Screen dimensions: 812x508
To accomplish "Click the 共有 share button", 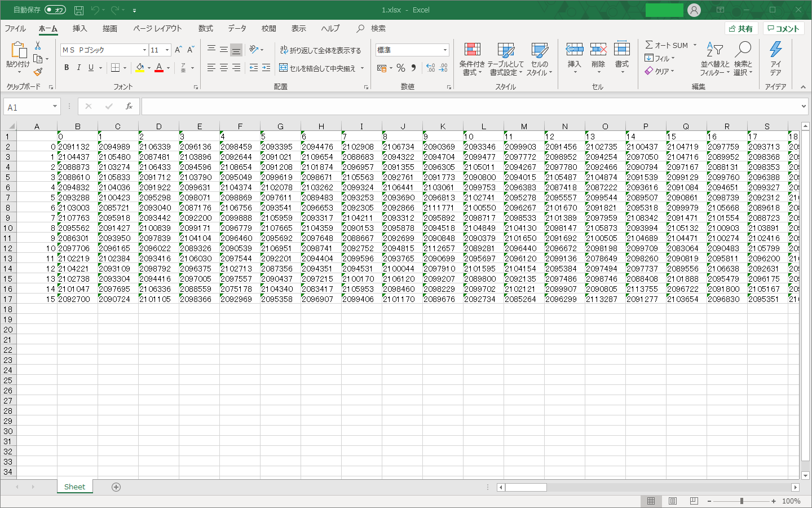I will click(x=741, y=28).
